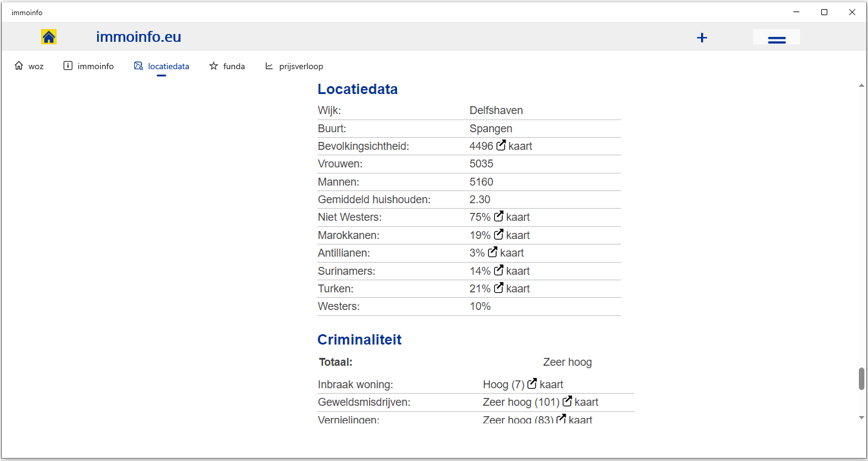Click the immoinfo.eu site title
This screenshot has height=461, width=868.
pyautogui.click(x=138, y=37)
